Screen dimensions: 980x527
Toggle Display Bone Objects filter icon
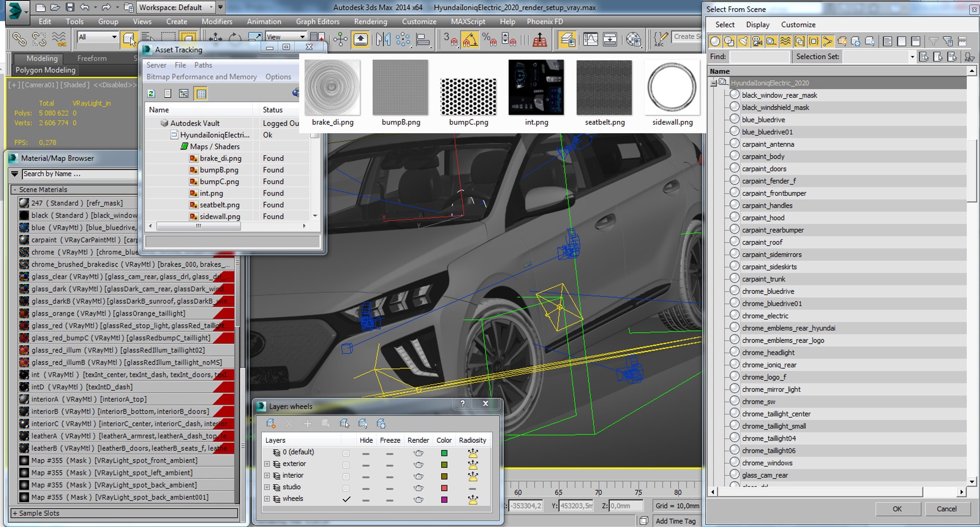(x=827, y=41)
